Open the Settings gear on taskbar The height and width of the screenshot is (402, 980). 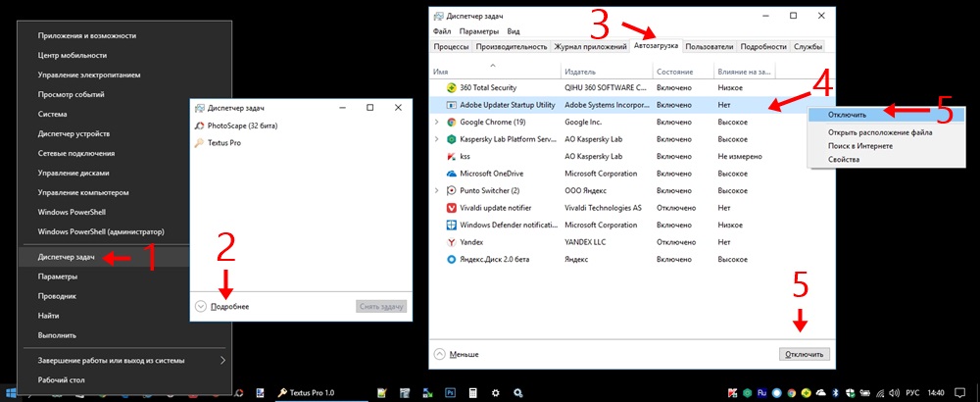(495, 392)
